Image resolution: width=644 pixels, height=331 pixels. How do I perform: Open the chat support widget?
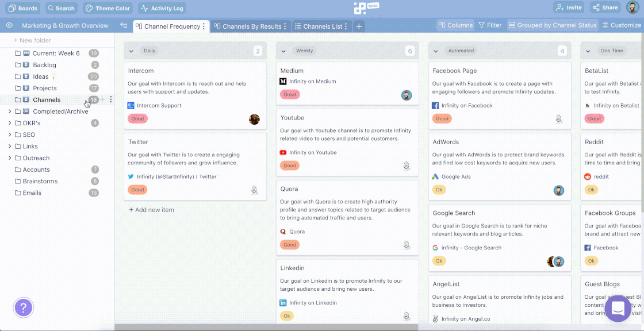[x=618, y=308]
